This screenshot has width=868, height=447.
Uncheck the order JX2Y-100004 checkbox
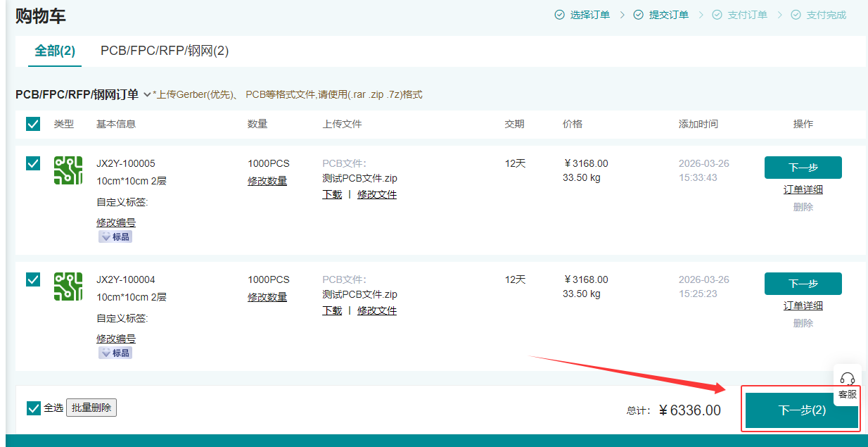click(x=33, y=279)
